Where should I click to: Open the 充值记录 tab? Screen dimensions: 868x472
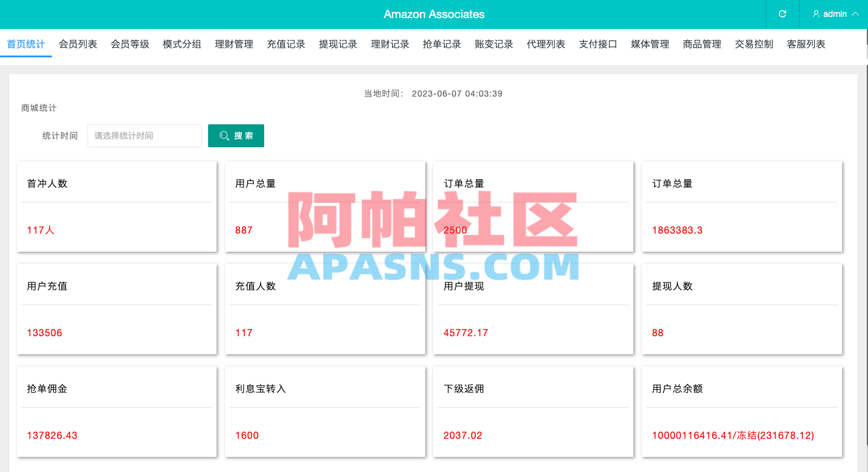(286, 44)
